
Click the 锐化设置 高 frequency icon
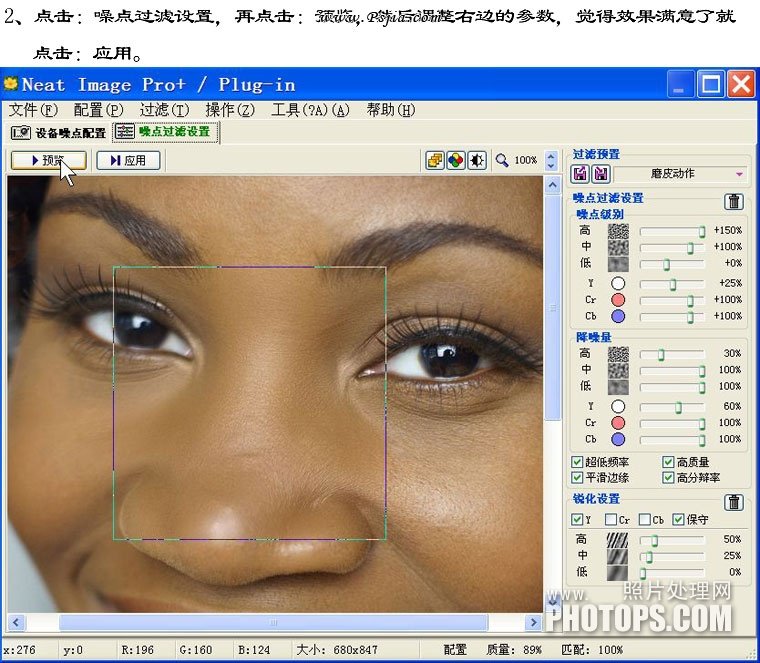click(x=617, y=540)
